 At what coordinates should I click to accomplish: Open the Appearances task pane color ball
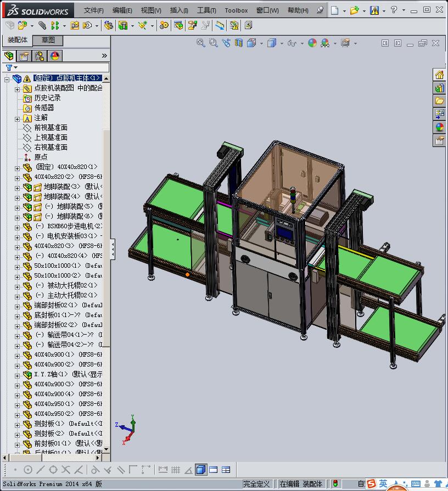click(x=439, y=127)
